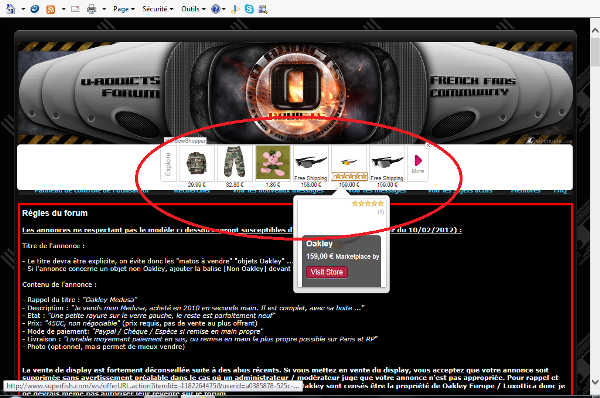Open the Home button dropdown arrow
The height and width of the screenshot is (398, 600).
pyautogui.click(x=23, y=9)
